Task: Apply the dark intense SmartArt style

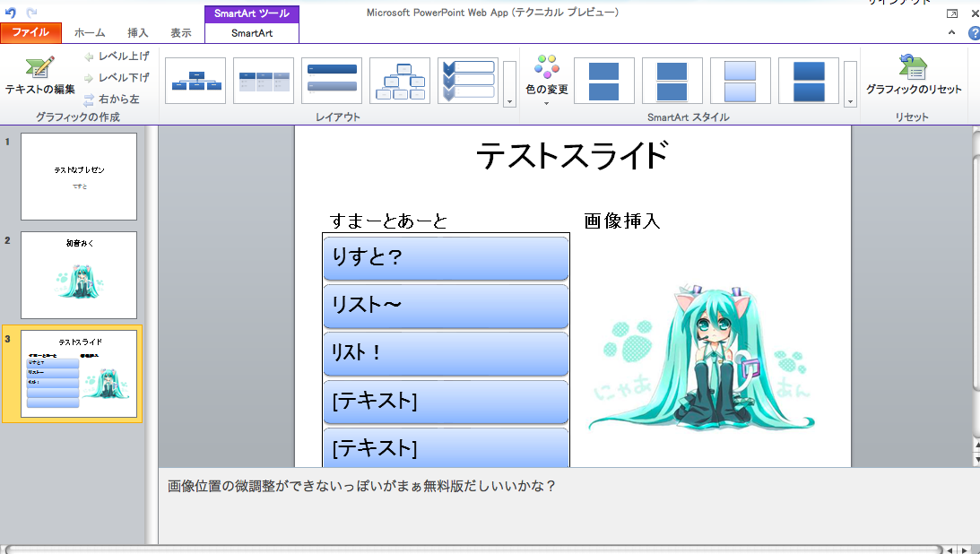Action: [809, 81]
